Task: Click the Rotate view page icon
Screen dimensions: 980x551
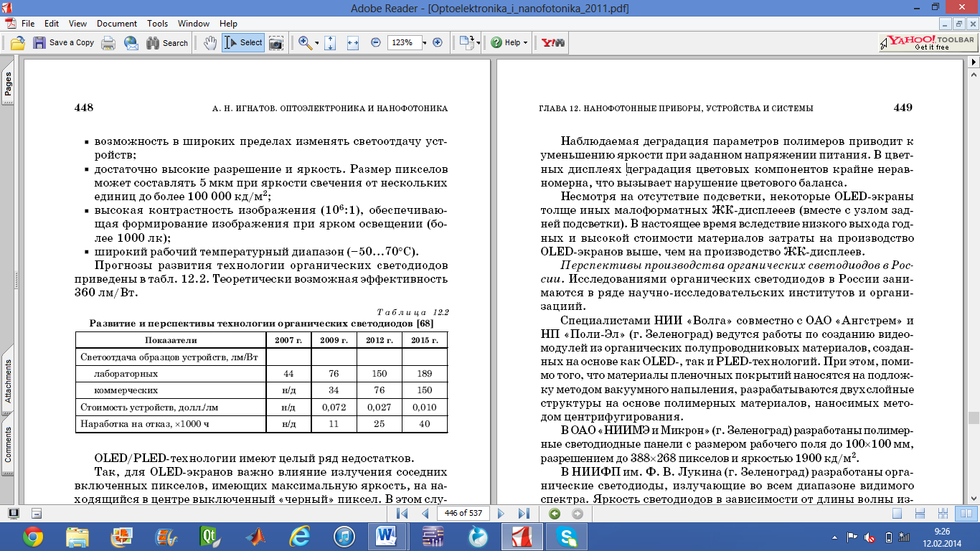Action: pos(466,43)
